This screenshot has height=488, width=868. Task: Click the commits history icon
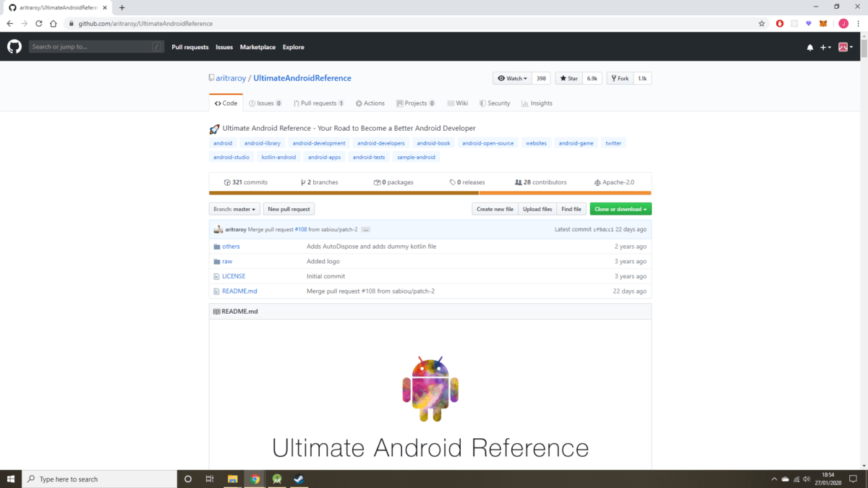pos(226,182)
